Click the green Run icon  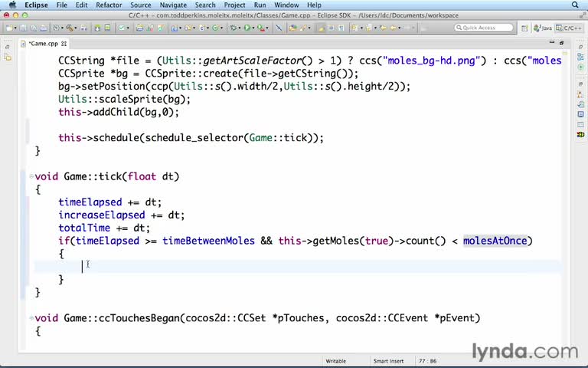click(x=247, y=28)
